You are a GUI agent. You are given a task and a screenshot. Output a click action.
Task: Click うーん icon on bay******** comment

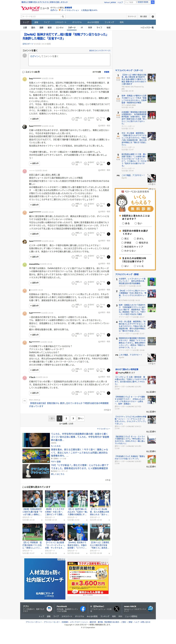(x=98, y=119)
